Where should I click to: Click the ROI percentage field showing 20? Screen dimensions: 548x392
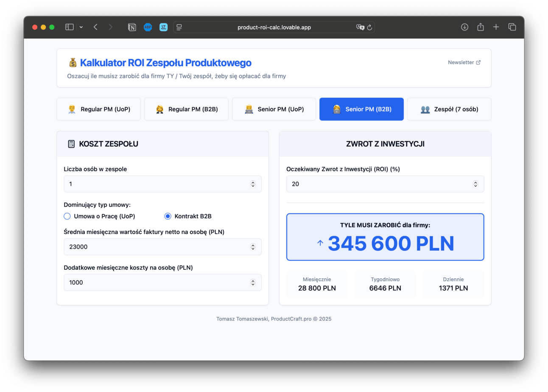(385, 184)
